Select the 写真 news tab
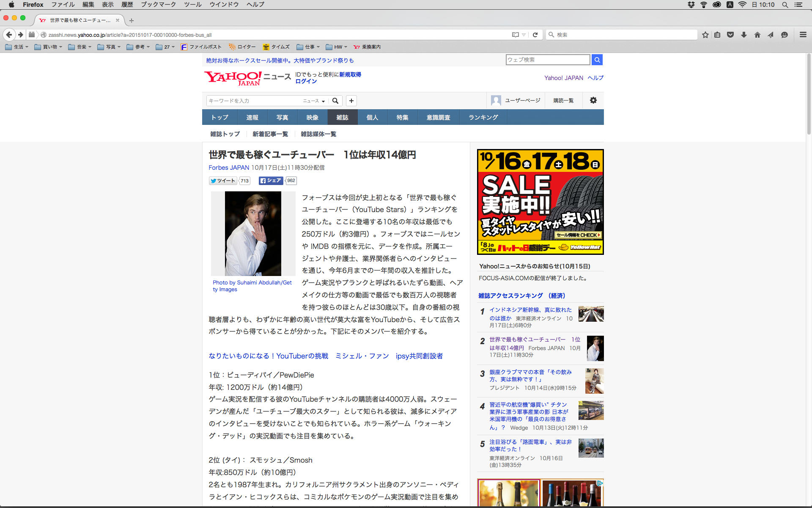This screenshot has width=812, height=508. (282, 117)
